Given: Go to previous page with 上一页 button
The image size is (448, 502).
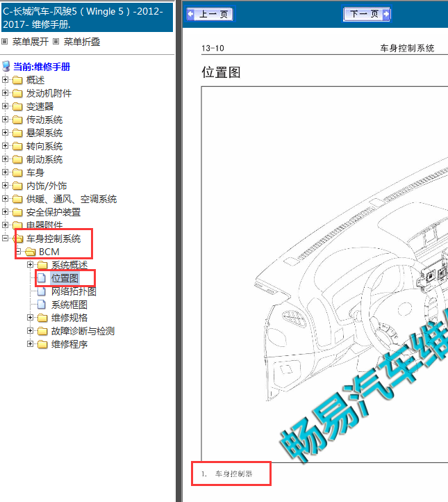Looking at the screenshot, I should click(x=210, y=14).
